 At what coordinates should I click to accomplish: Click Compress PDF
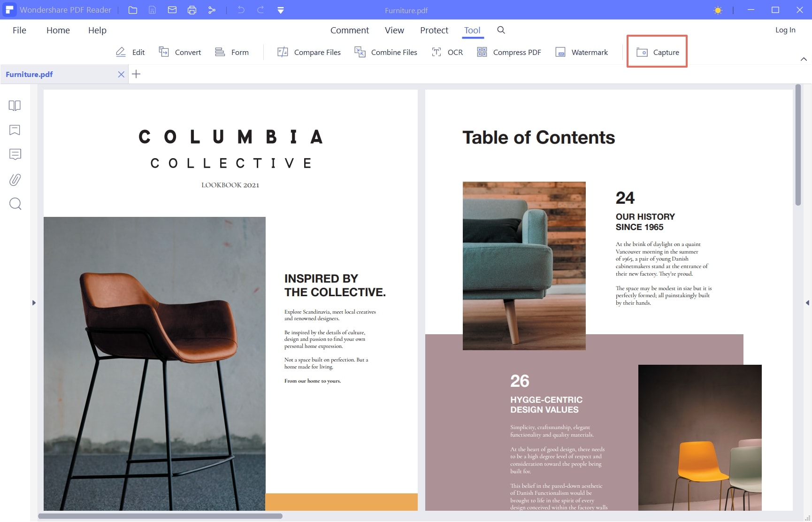(x=509, y=52)
